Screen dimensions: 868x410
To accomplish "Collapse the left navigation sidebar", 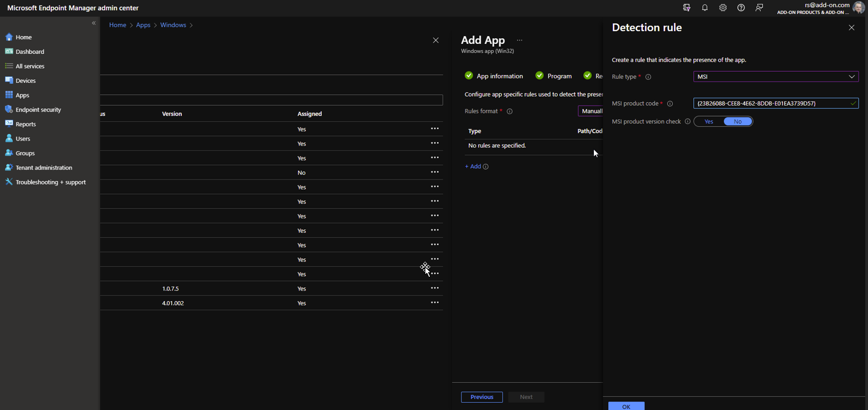I will point(93,23).
